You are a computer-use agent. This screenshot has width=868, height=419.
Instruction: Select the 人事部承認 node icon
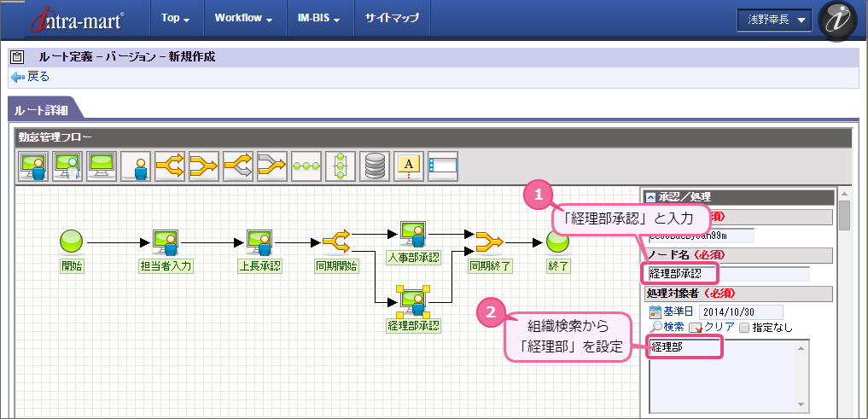click(x=414, y=234)
